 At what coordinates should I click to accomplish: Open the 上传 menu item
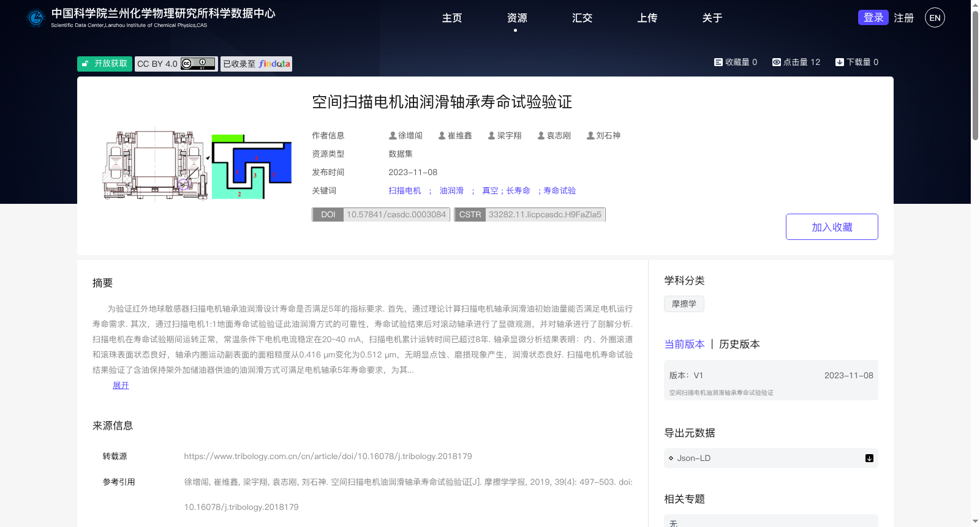(647, 18)
